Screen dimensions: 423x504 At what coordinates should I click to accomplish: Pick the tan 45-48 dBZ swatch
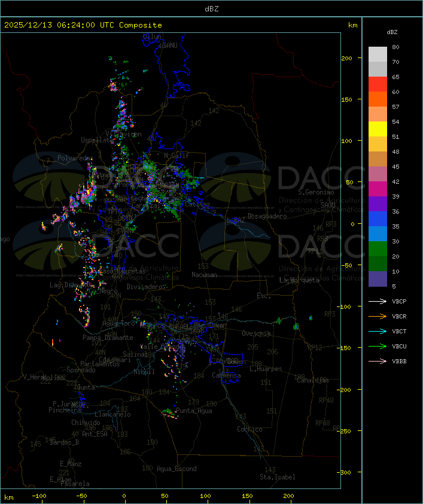[x=378, y=159]
